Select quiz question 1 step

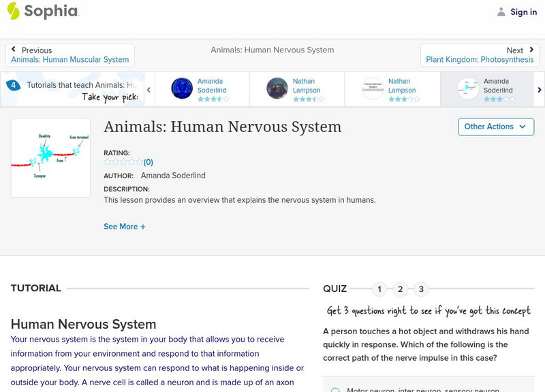pyautogui.click(x=379, y=289)
